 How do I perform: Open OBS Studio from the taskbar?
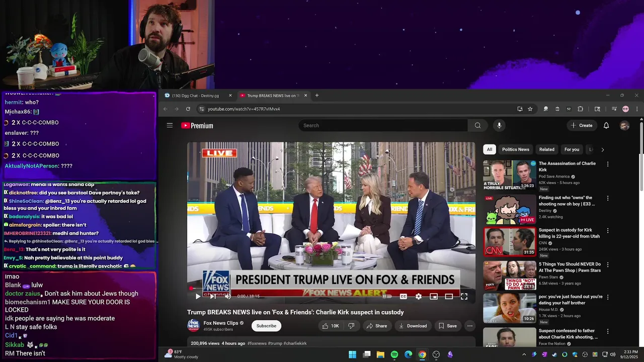(436, 354)
